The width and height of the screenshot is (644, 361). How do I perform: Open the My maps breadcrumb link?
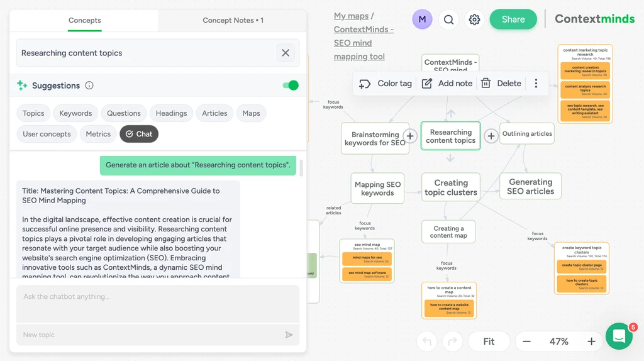pos(351,16)
